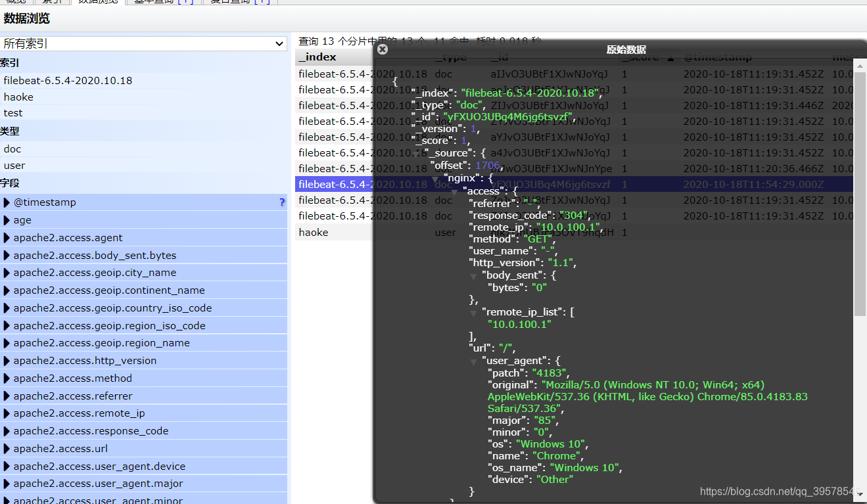The image size is (867, 504).
Task: Click the Mozilla/5.0 user agent string
Action: point(647,397)
